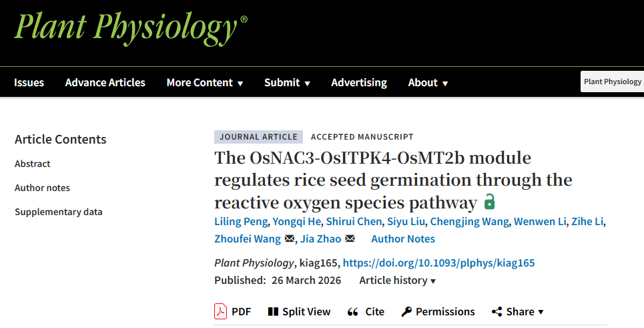Image resolution: width=644 pixels, height=328 pixels.
Task: Click the Plant Physiology search scope button
Action: pos(612,81)
